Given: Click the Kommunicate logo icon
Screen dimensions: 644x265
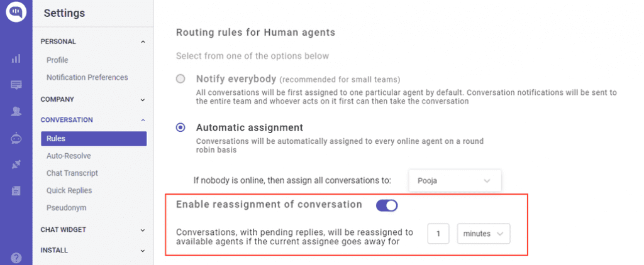Looking at the screenshot, I should coord(16,11).
